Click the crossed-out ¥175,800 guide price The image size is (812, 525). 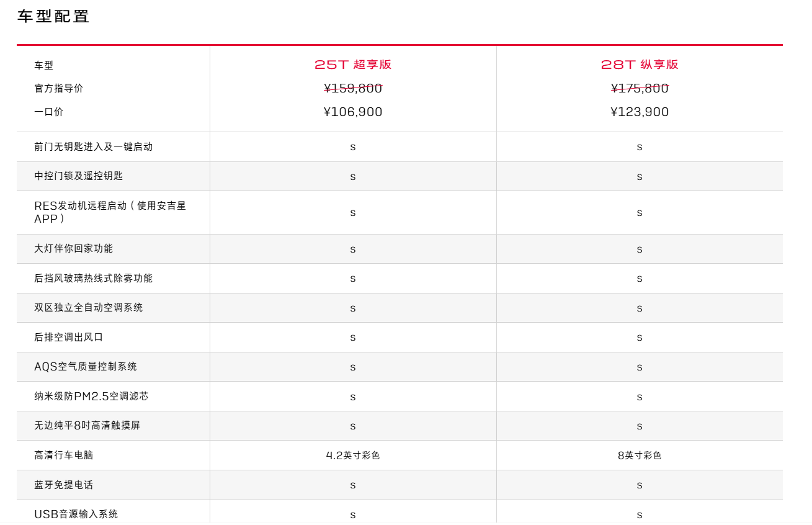[x=640, y=89]
